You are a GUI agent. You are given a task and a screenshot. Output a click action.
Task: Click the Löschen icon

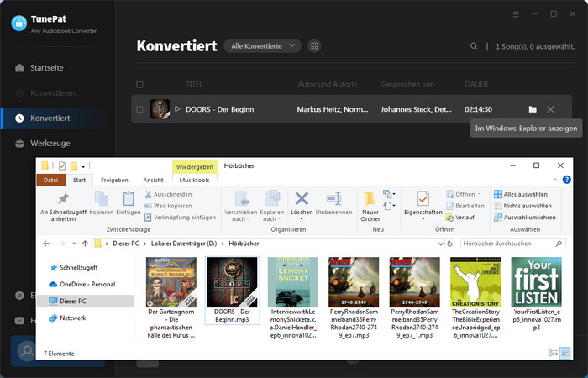(x=302, y=199)
